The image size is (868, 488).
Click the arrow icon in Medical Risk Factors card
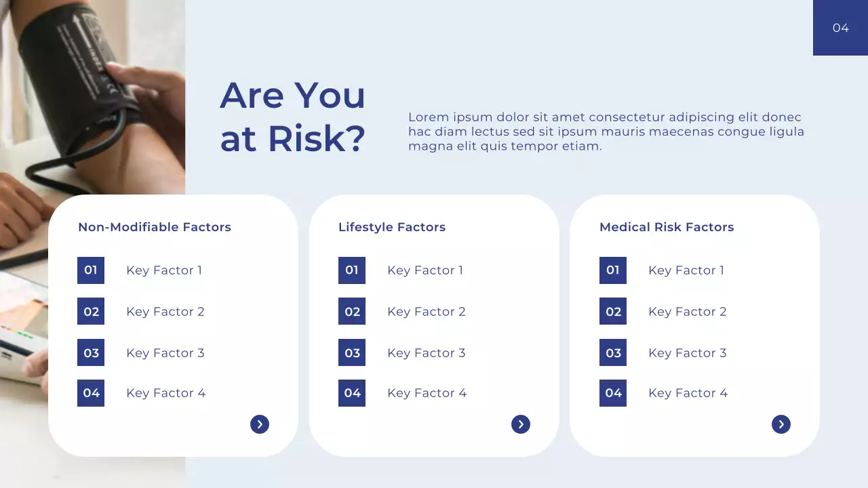[x=781, y=424]
